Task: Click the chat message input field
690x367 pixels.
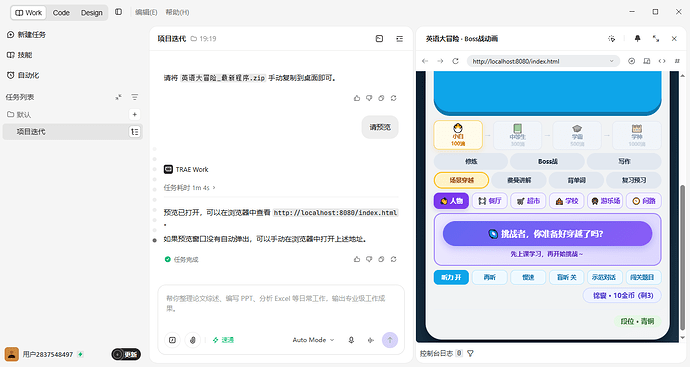Action: click(x=281, y=304)
